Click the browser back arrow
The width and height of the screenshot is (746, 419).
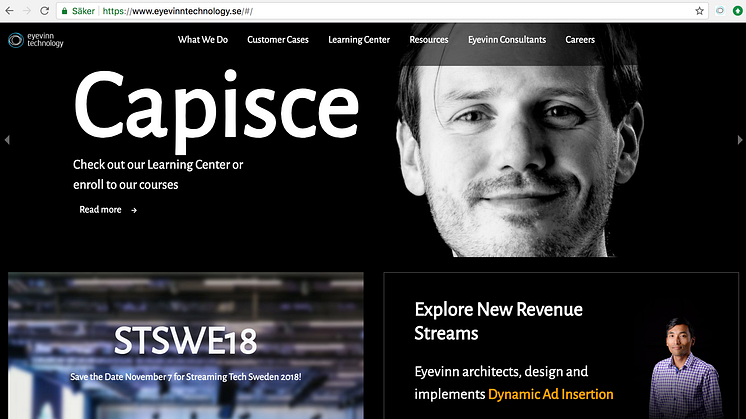coord(10,10)
